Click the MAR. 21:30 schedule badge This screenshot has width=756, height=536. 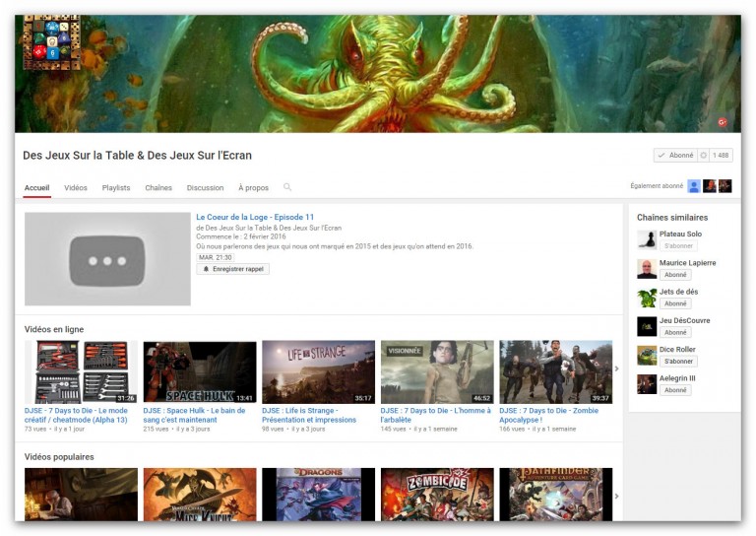point(215,257)
